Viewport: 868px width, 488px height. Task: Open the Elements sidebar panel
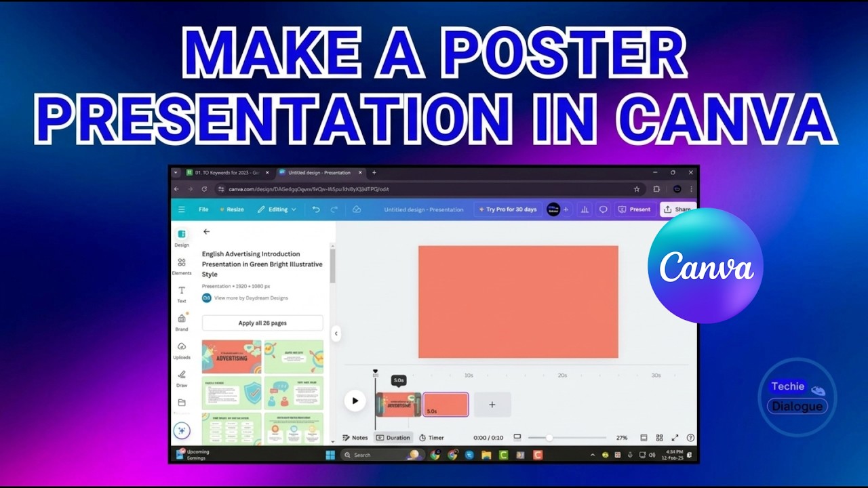coord(182,266)
